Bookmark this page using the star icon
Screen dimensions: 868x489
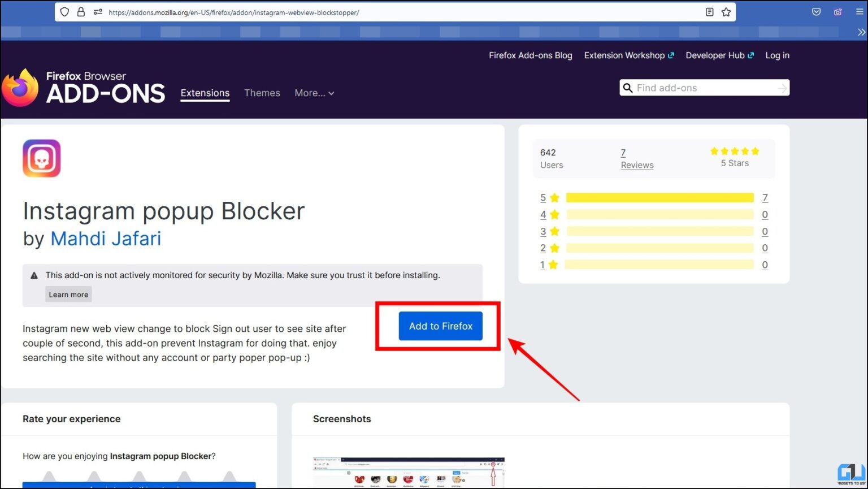pyautogui.click(x=726, y=12)
